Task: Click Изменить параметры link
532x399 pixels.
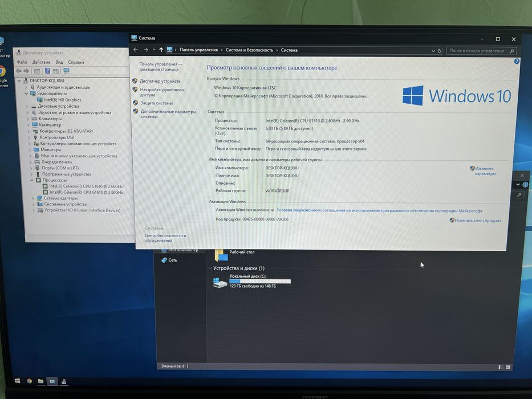Action: 485,171
